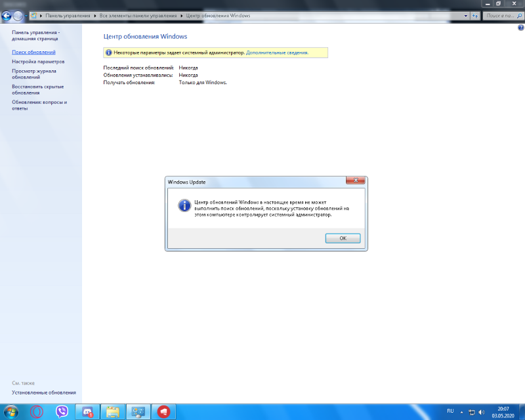Click the 'Все элементы панели управления' breadcrumb
Viewport: 525px width, 420px height.
(138, 16)
